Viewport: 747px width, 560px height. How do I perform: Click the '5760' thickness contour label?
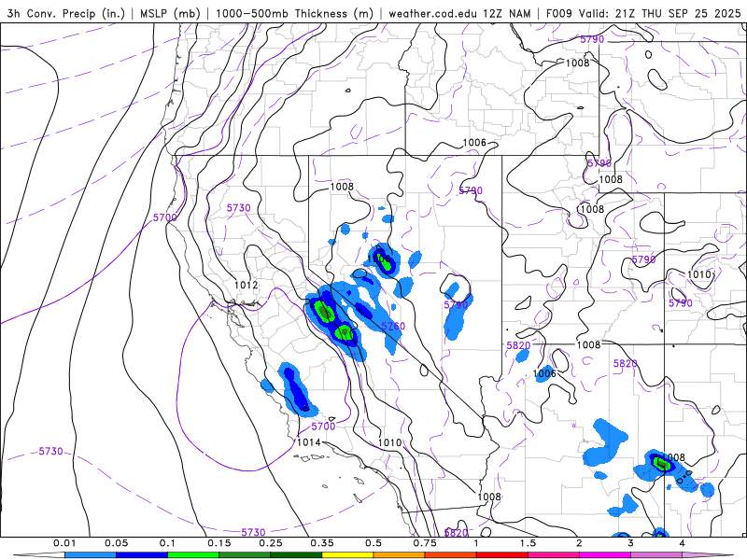[x=393, y=326]
